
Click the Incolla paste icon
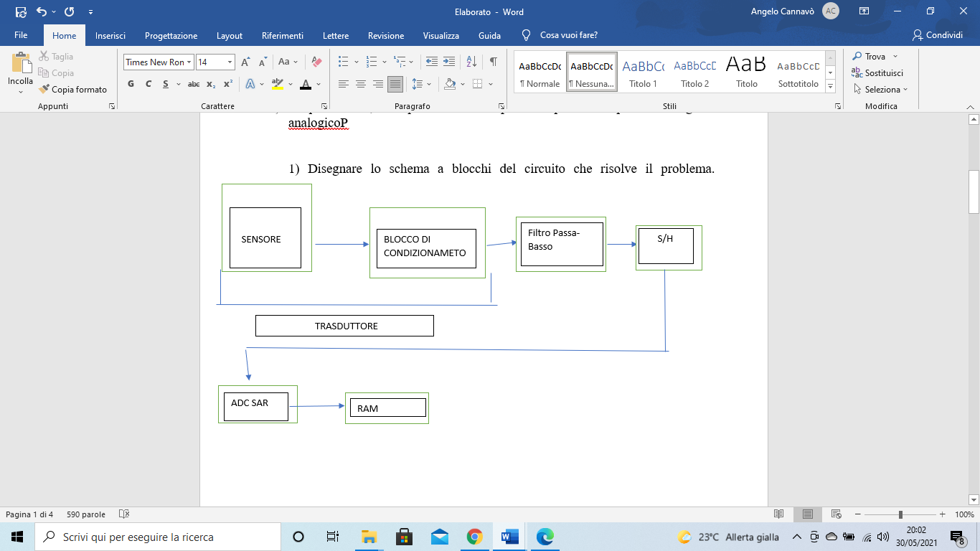(20, 63)
